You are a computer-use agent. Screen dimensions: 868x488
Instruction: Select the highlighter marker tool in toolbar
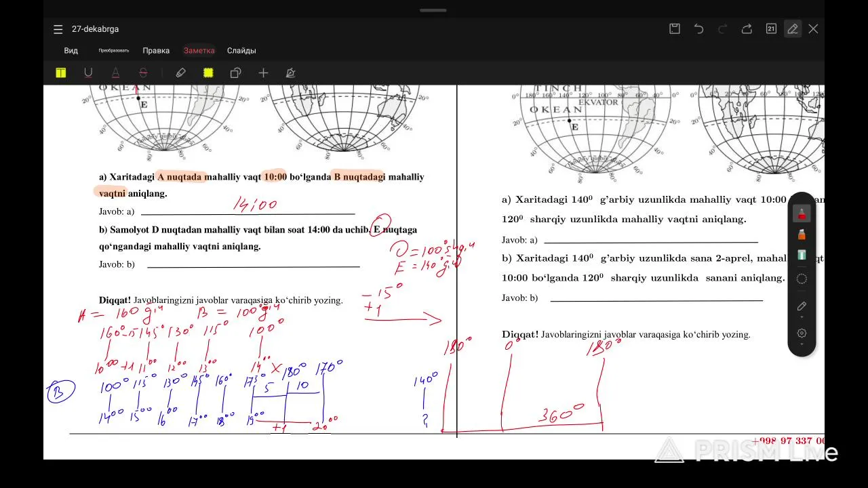click(x=181, y=73)
